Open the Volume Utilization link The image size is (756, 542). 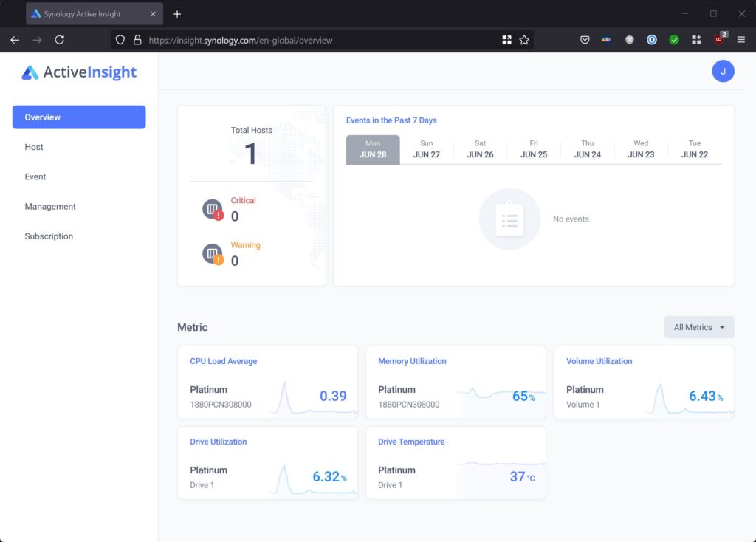[x=599, y=361]
